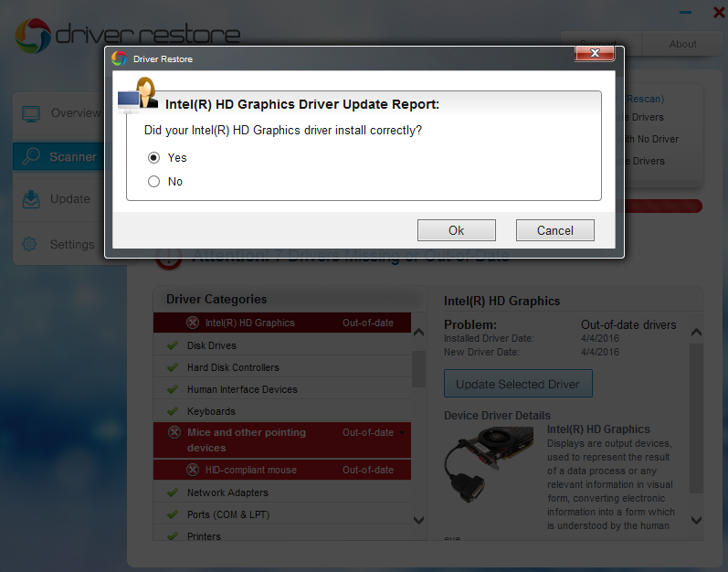The height and width of the screenshot is (572, 728).
Task: Click the red scan progress bar
Action: pos(663,207)
